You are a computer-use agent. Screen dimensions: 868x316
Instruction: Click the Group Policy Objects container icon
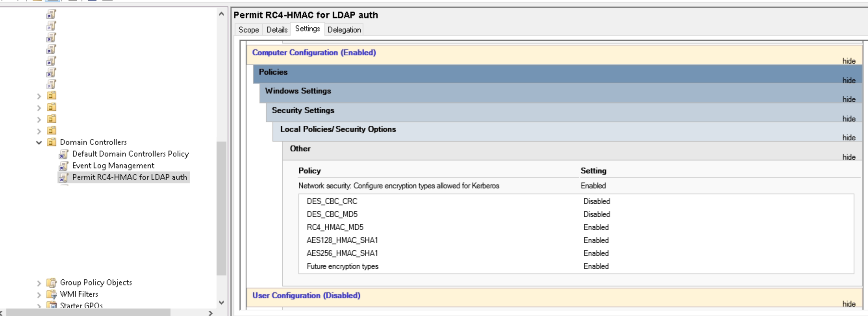[52, 282]
